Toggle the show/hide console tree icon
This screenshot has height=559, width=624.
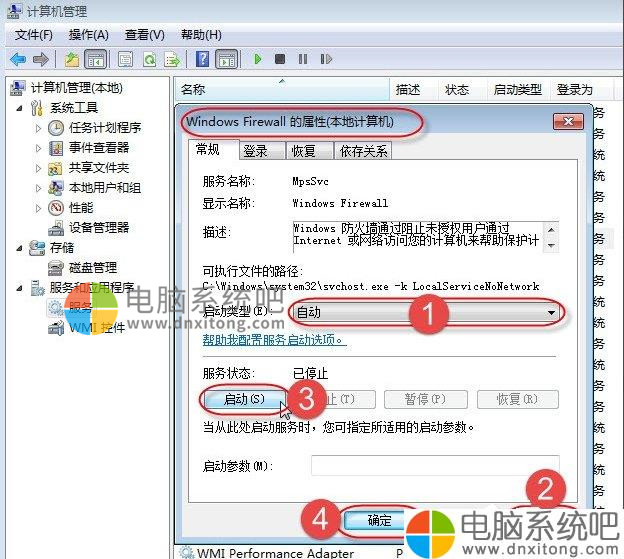pos(96,59)
